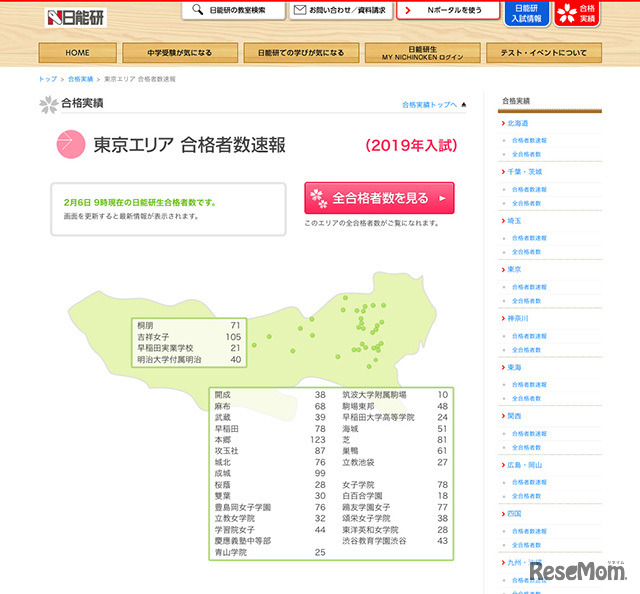Click 青山学院 row showing 25

tap(270, 552)
